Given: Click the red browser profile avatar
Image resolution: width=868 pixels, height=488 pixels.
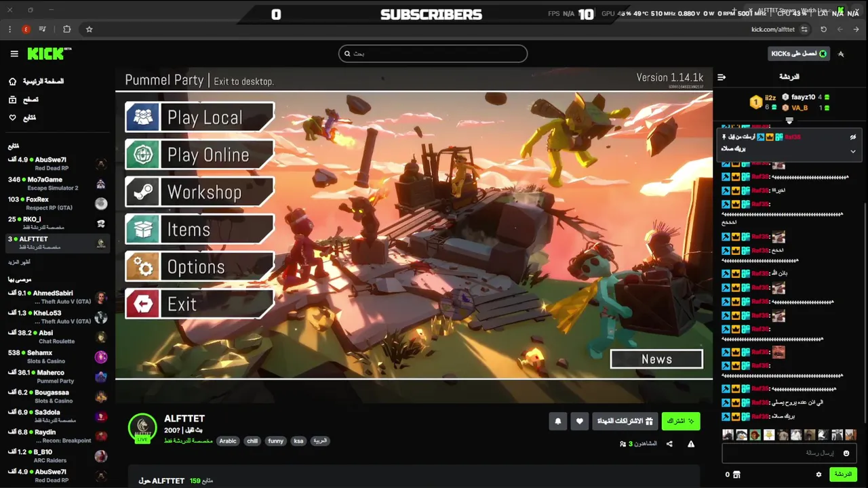Looking at the screenshot, I should (26, 29).
